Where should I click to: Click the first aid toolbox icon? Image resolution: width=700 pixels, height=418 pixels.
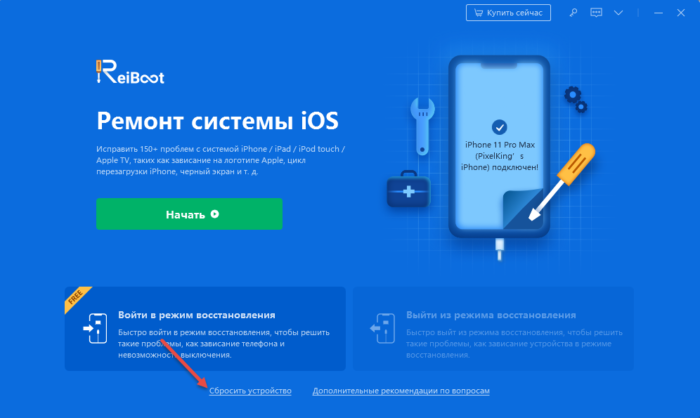408,189
